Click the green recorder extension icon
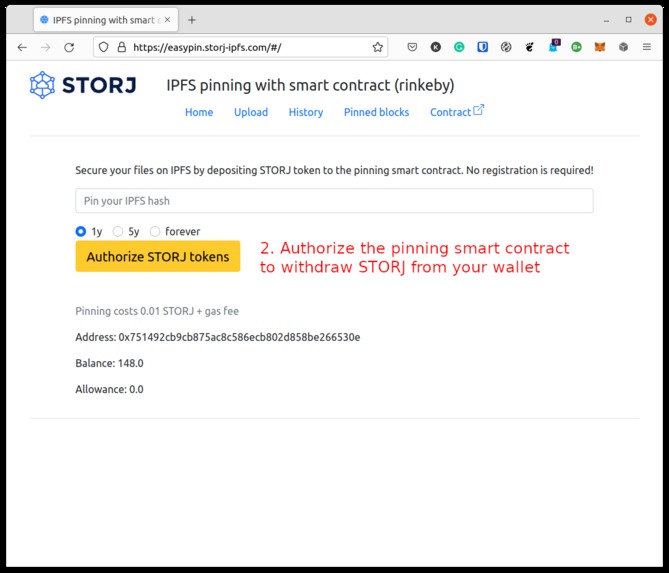 click(576, 47)
